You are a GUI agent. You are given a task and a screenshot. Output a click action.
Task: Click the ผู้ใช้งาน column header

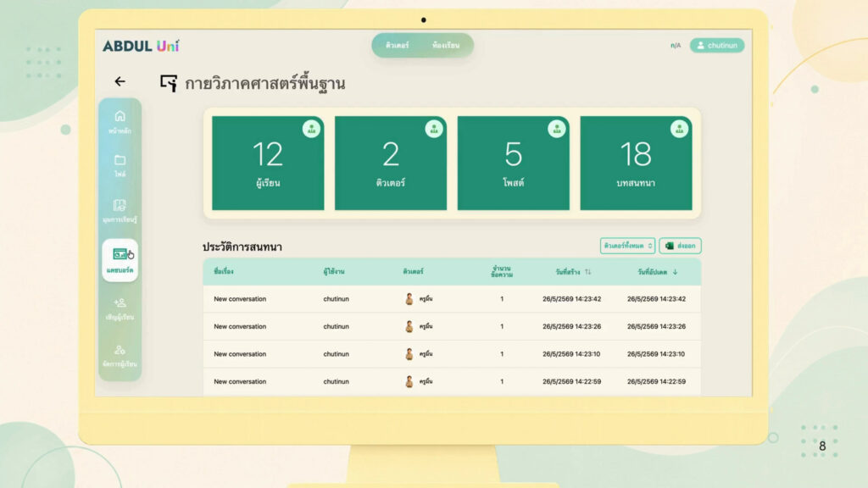(x=334, y=272)
